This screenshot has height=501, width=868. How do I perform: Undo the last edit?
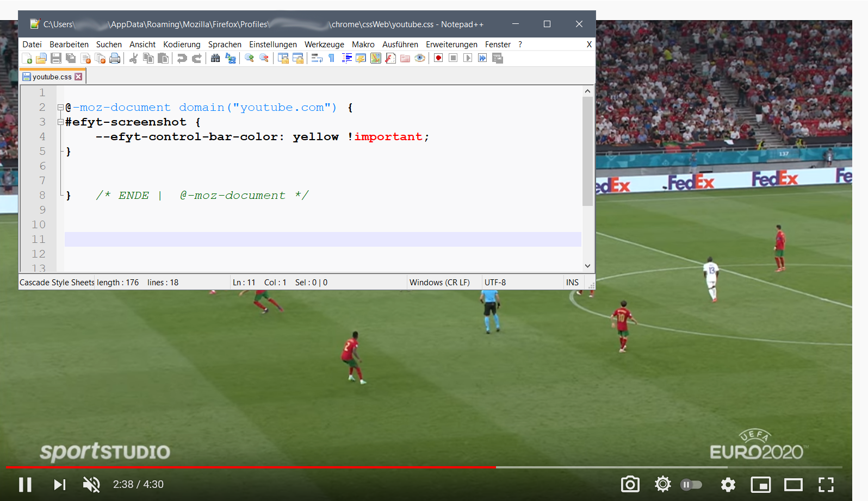click(x=182, y=58)
